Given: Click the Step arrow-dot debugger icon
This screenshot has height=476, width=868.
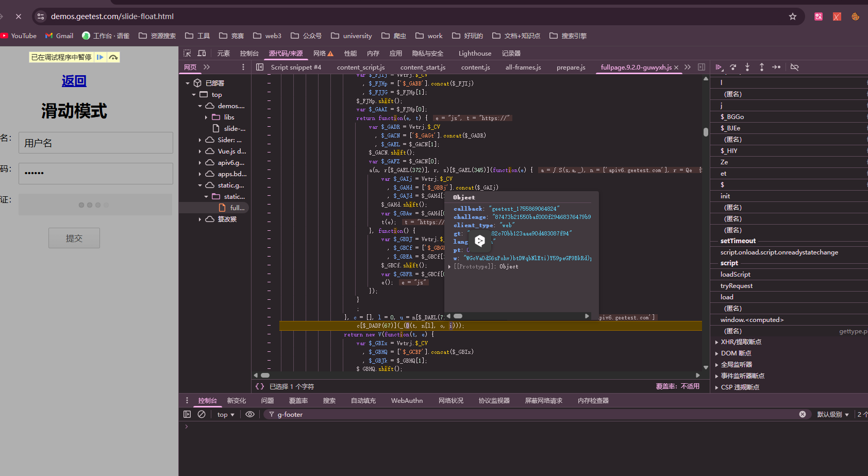Looking at the screenshot, I should click(776, 67).
